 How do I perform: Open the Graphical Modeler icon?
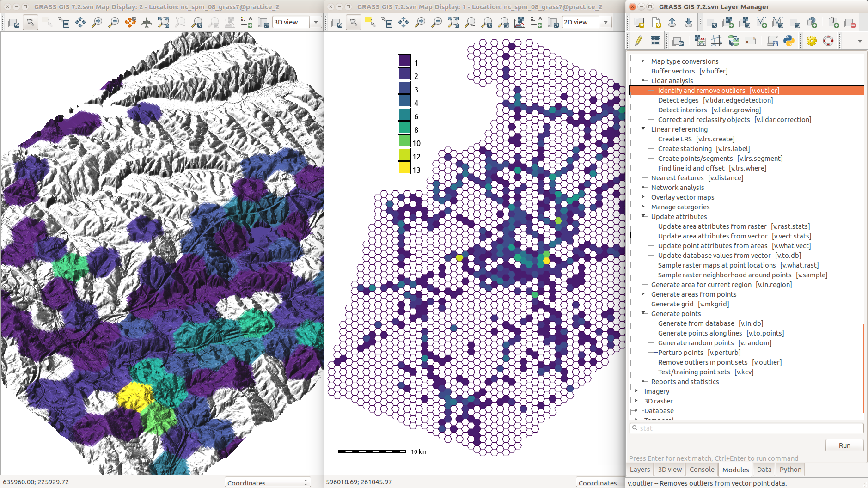click(734, 41)
